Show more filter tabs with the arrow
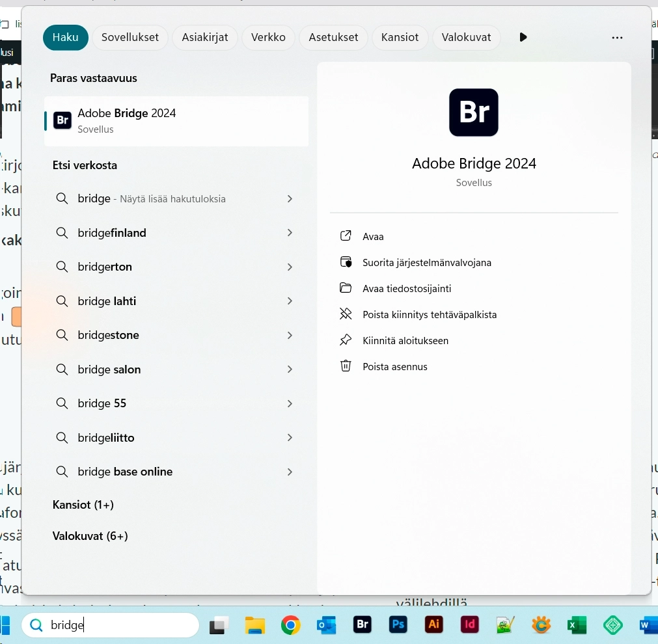Screen dimensions: 658x644 [x=523, y=38]
